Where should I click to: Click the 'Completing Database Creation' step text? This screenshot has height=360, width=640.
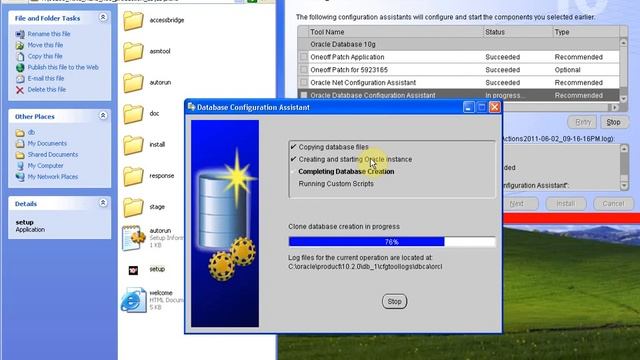tap(346, 171)
